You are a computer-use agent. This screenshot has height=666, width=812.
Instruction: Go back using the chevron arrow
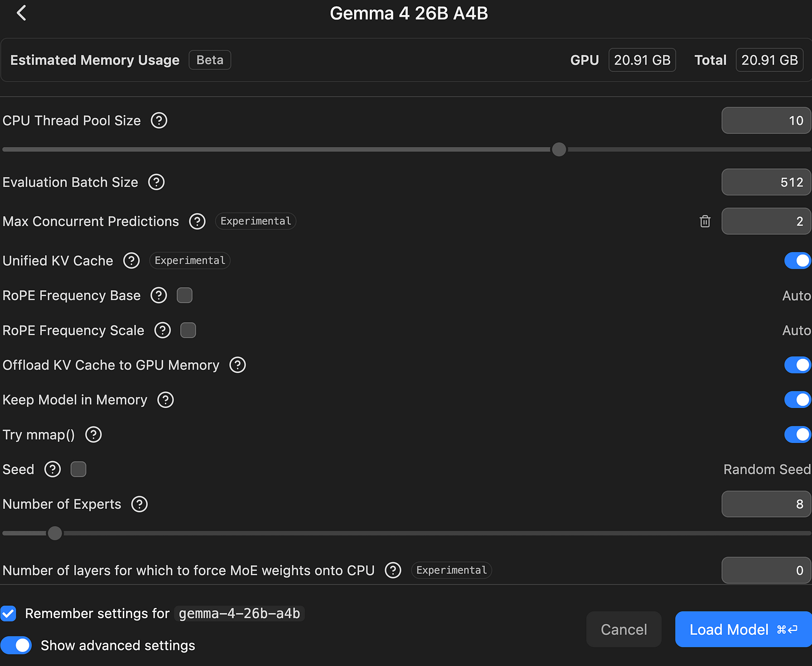coord(21,13)
